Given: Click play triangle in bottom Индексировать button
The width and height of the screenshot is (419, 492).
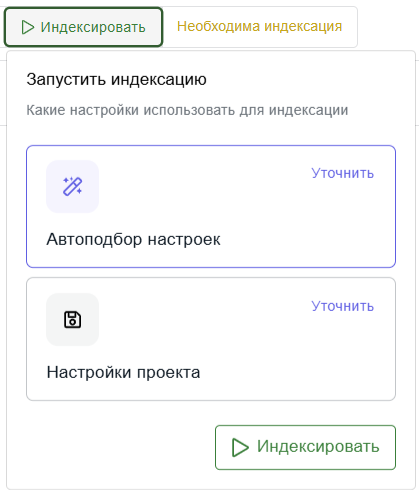Looking at the screenshot, I should coord(240,447).
